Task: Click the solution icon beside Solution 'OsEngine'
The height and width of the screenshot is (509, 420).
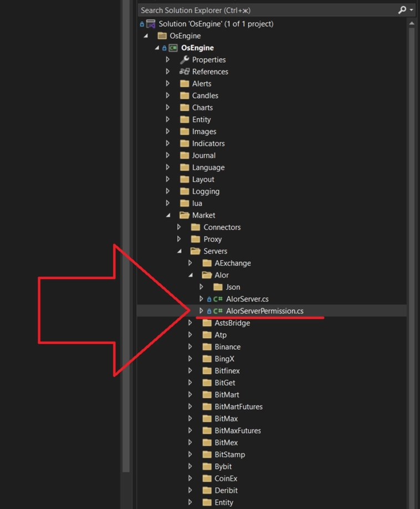Action: click(x=151, y=24)
